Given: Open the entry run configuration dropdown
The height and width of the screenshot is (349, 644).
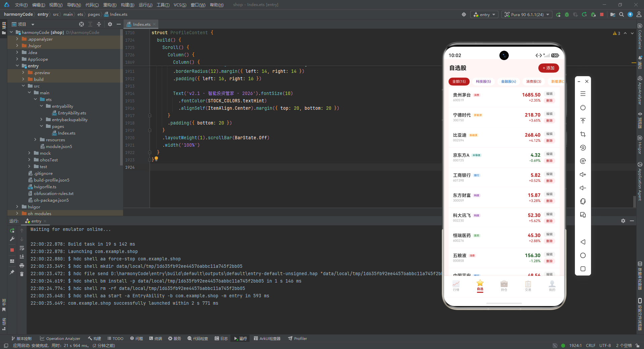Looking at the screenshot, I should click(484, 14).
